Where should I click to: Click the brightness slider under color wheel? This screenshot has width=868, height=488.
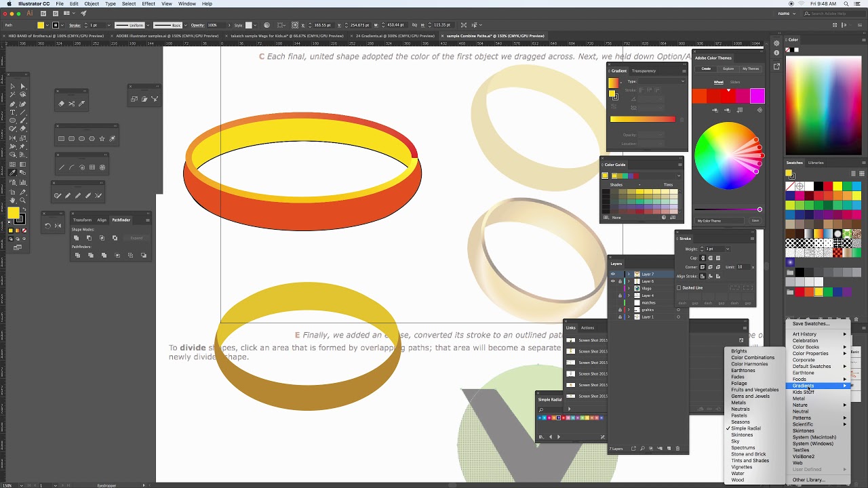pyautogui.click(x=727, y=209)
